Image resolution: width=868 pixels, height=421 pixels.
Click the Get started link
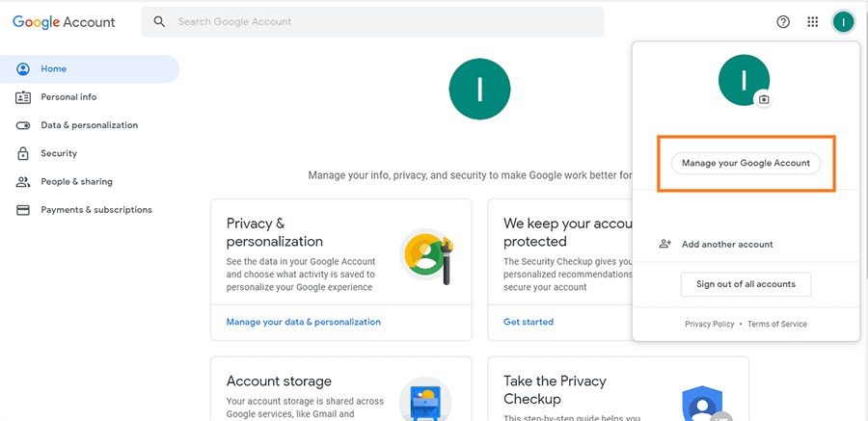(529, 322)
